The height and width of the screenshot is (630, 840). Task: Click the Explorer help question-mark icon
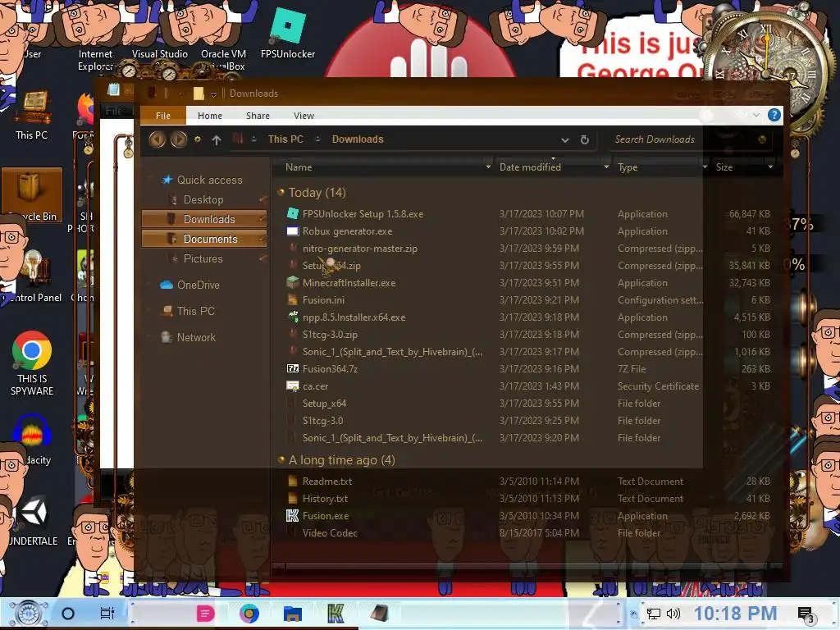[x=774, y=115]
